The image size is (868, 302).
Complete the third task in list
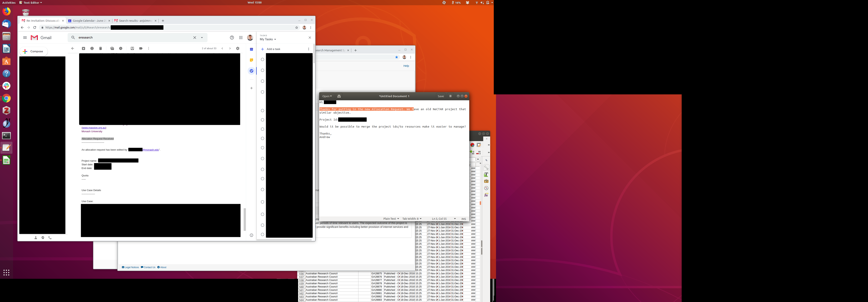263,81
